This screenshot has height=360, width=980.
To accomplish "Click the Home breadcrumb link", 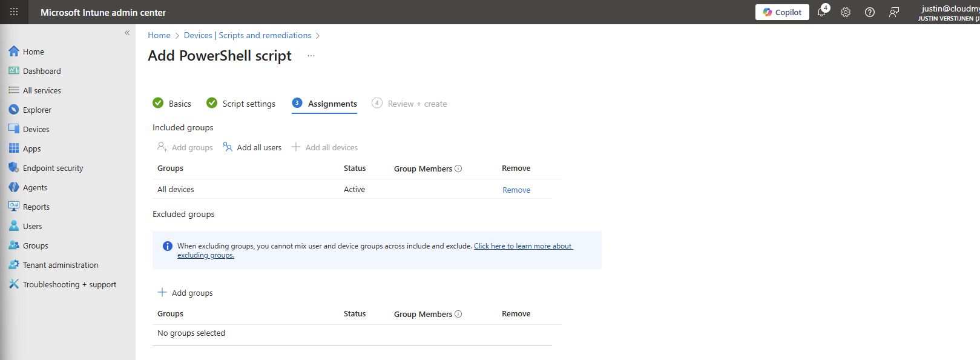I will (x=159, y=35).
